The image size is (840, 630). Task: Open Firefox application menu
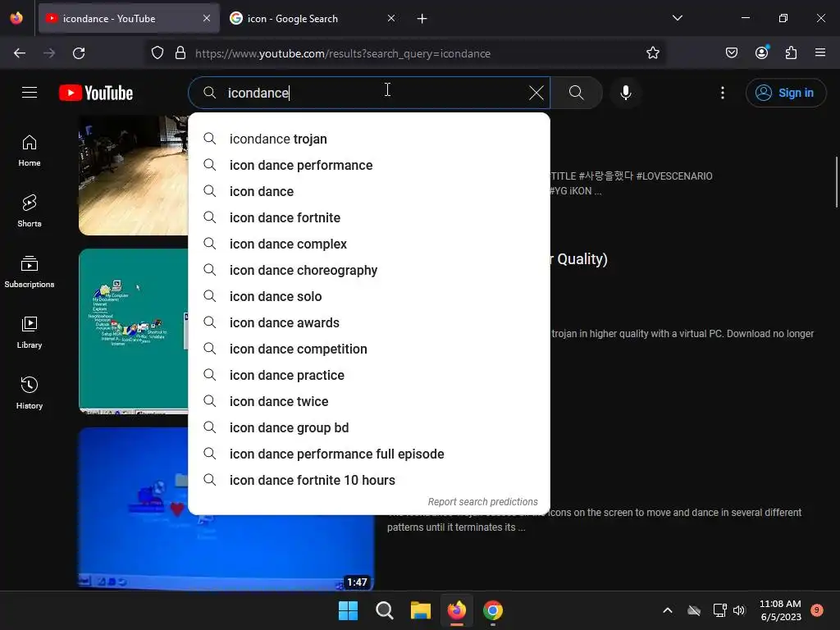tap(820, 53)
